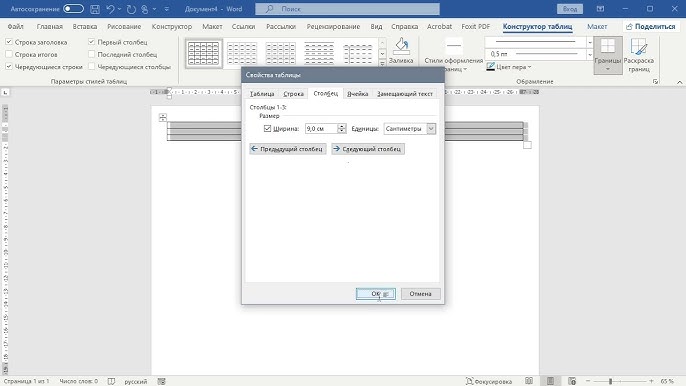
Task: Toggle Строка заголовка checkbox
Action: (x=9, y=42)
